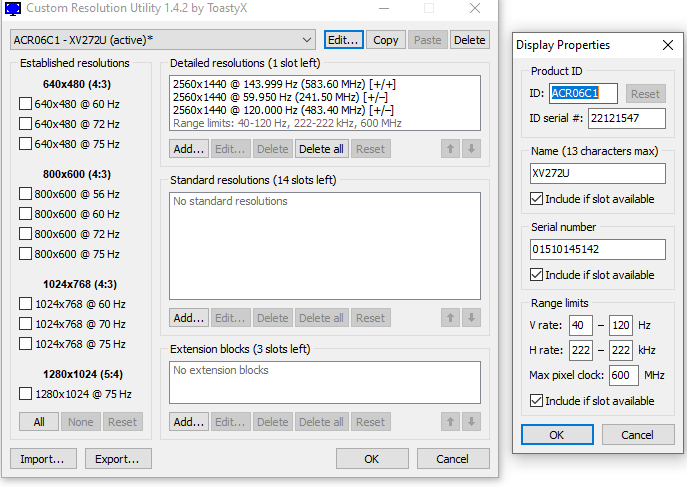
Task: Click Delete all in Detailed resolutions
Action: (321, 149)
